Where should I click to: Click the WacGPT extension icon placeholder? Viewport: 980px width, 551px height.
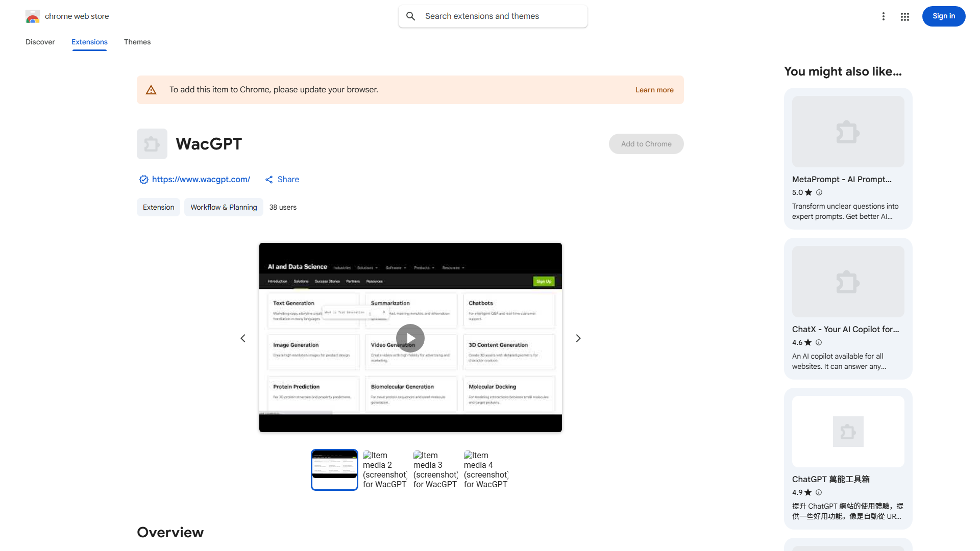(x=152, y=144)
